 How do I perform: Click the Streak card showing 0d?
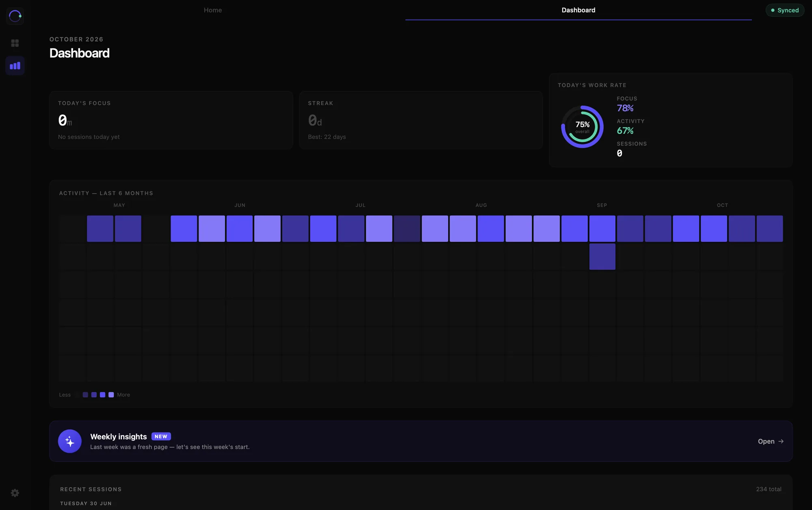click(x=421, y=120)
